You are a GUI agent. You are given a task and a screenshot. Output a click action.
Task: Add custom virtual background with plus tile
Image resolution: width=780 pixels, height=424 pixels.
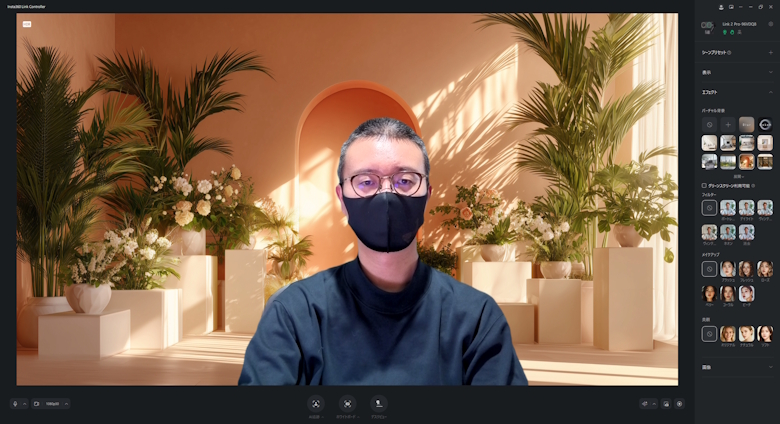(x=728, y=124)
